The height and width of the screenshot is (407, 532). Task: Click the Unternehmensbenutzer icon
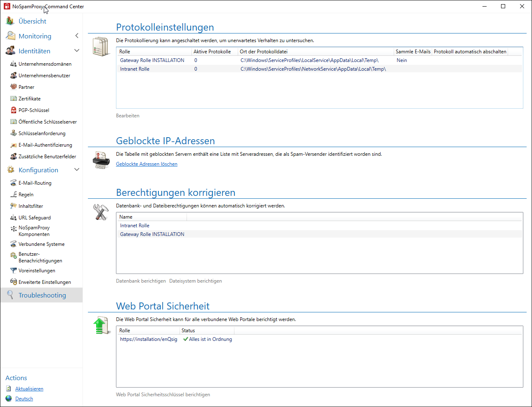14,76
